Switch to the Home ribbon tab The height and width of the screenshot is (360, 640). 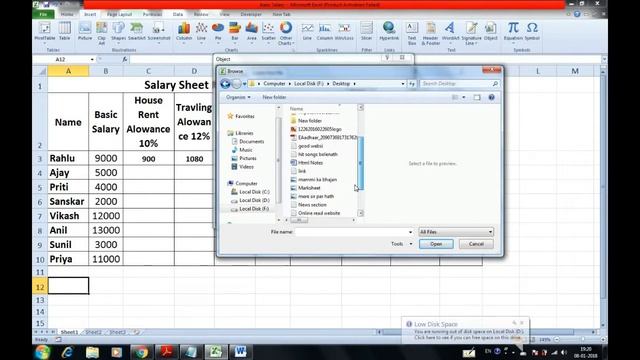[x=67, y=14]
